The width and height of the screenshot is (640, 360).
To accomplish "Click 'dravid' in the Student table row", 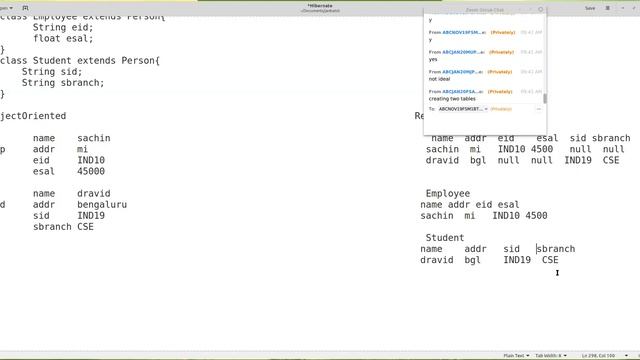I will pos(437,260).
